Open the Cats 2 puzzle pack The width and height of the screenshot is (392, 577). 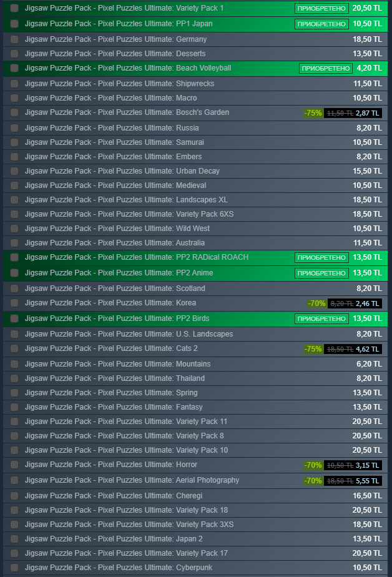pos(111,348)
